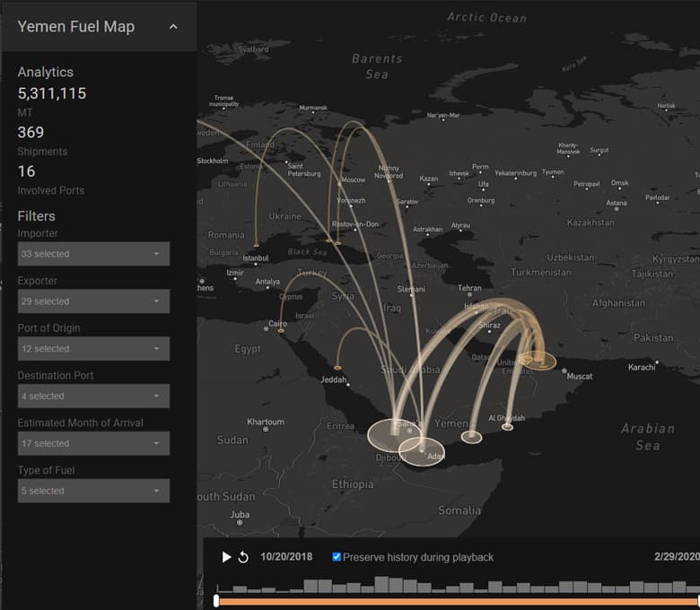Expand the Port of Origin dropdown
The height and width of the screenshot is (610, 700).
pos(93,349)
